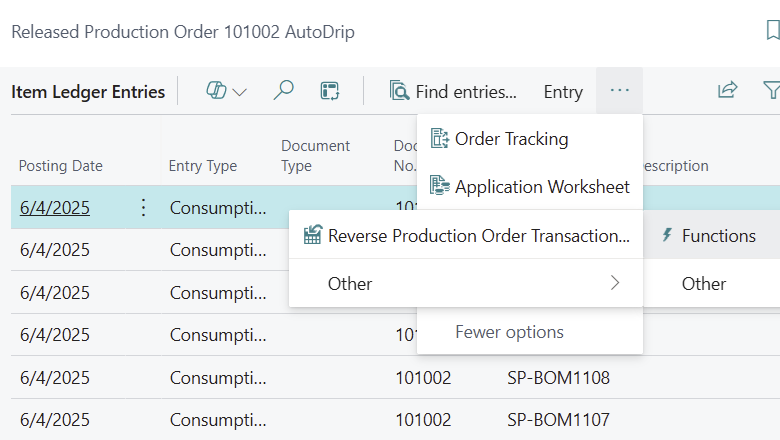The width and height of the screenshot is (780, 440).
Task: Click the share icon
Action: 727,91
